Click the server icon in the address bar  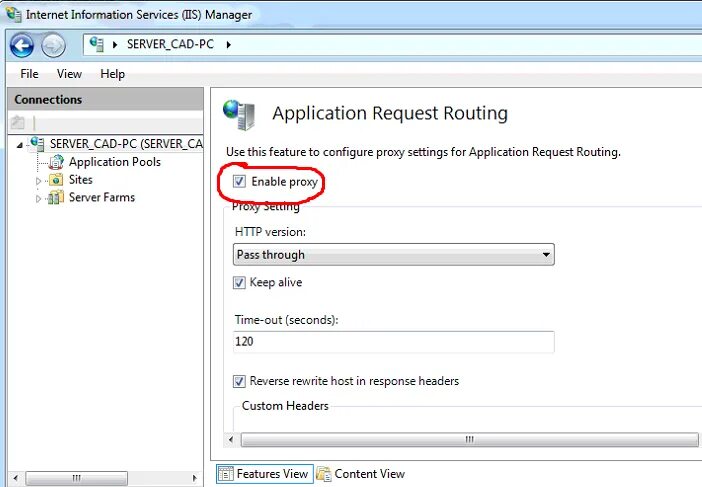click(96, 44)
